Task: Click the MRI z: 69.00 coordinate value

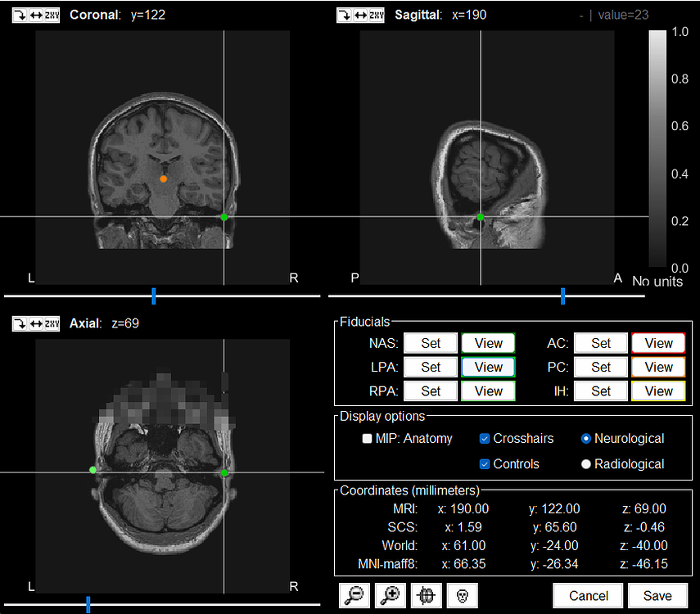Action: coord(644,508)
